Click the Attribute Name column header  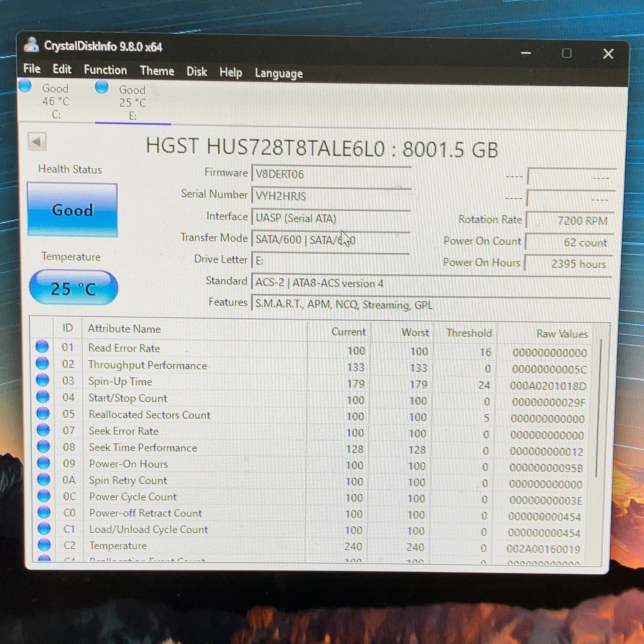click(x=125, y=329)
